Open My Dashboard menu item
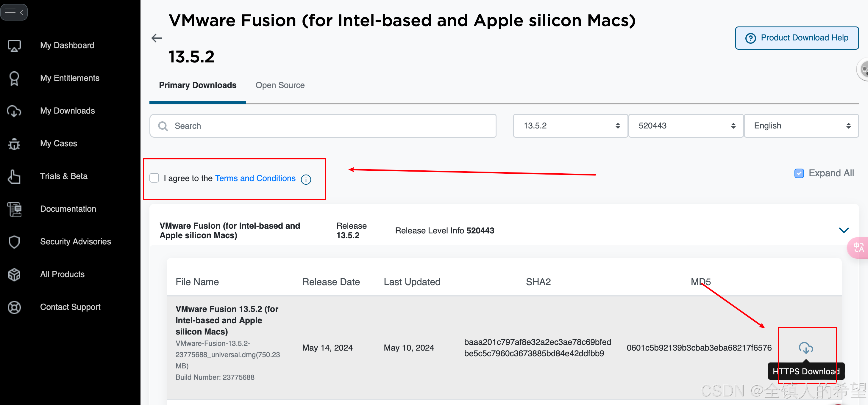The height and width of the screenshot is (405, 868). tap(67, 45)
